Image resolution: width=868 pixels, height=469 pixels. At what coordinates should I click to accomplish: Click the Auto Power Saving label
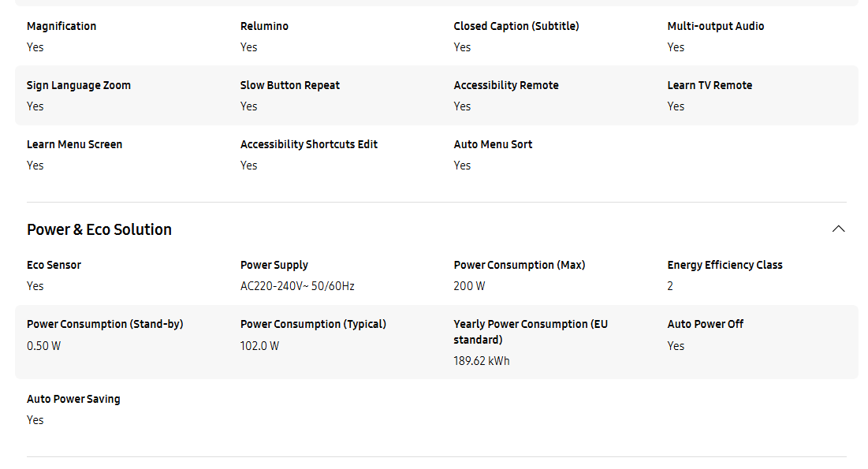tap(73, 399)
